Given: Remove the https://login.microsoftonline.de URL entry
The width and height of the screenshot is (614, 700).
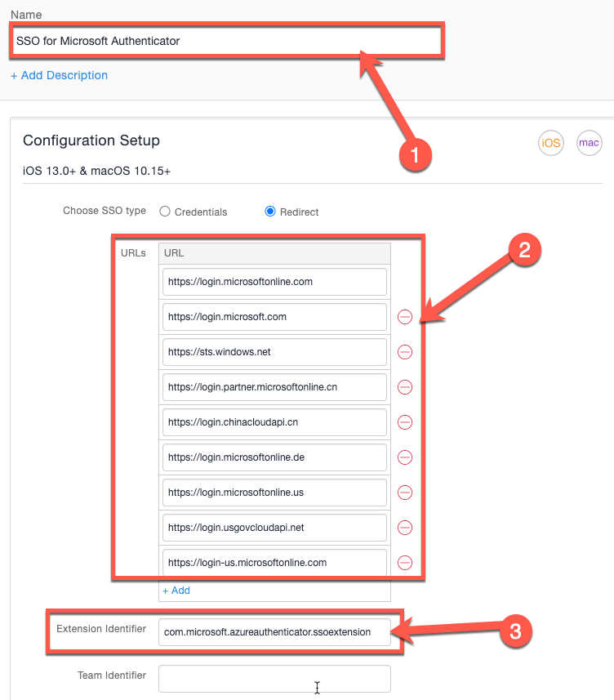Looking at the screenshot, I should point(405,457).
